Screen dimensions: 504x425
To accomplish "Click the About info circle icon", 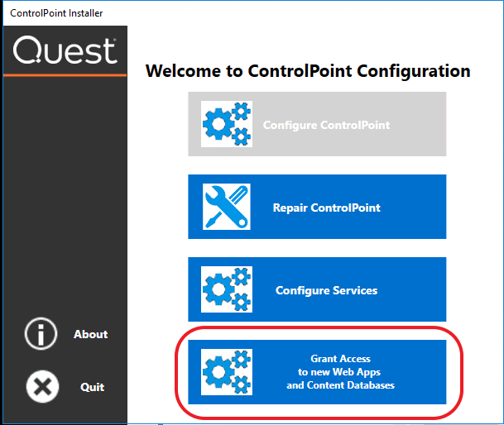I will (41, 334).
